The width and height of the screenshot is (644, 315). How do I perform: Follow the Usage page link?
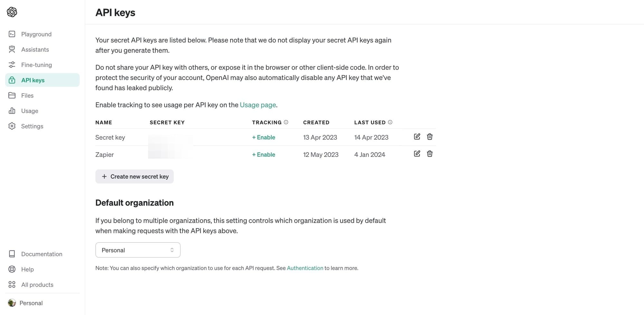click(x=258, y=105)
